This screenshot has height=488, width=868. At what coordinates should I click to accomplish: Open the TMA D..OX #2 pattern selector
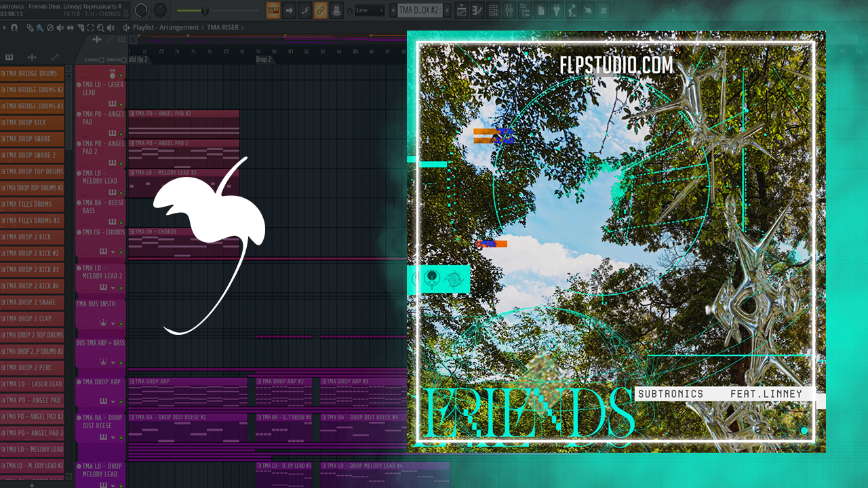coord(419,10)
